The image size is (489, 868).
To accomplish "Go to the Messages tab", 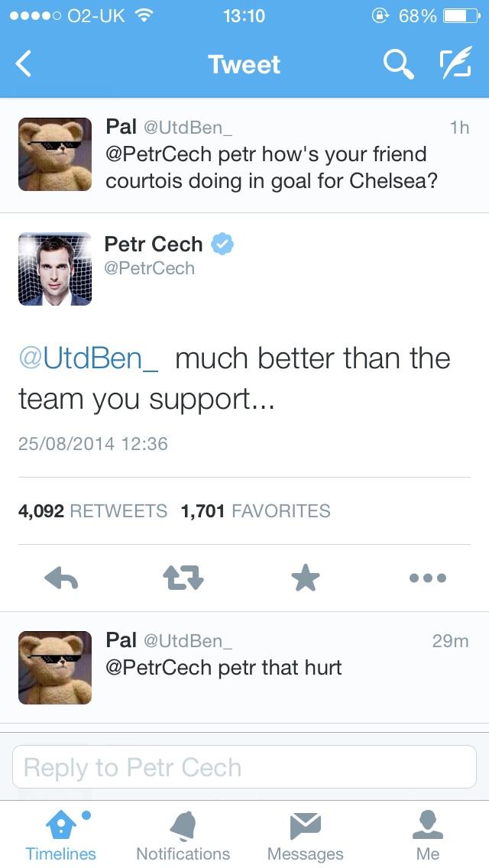I will click(x=306, y=837).
